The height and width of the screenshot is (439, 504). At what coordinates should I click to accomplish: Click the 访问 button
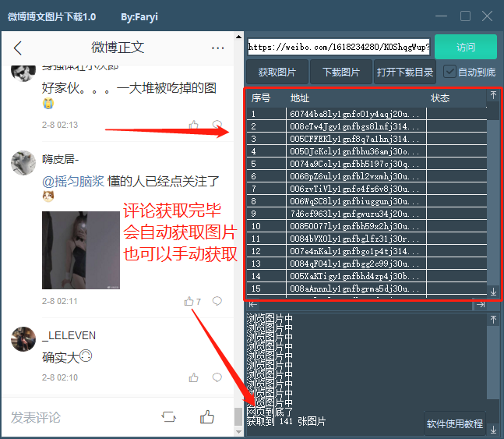[x=466, y=47]
